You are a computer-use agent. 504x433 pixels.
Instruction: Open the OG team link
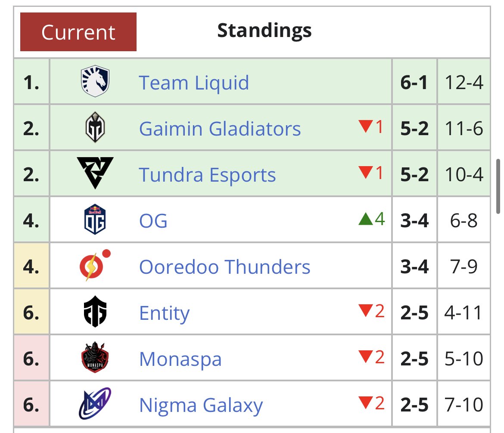pos(153,221)
